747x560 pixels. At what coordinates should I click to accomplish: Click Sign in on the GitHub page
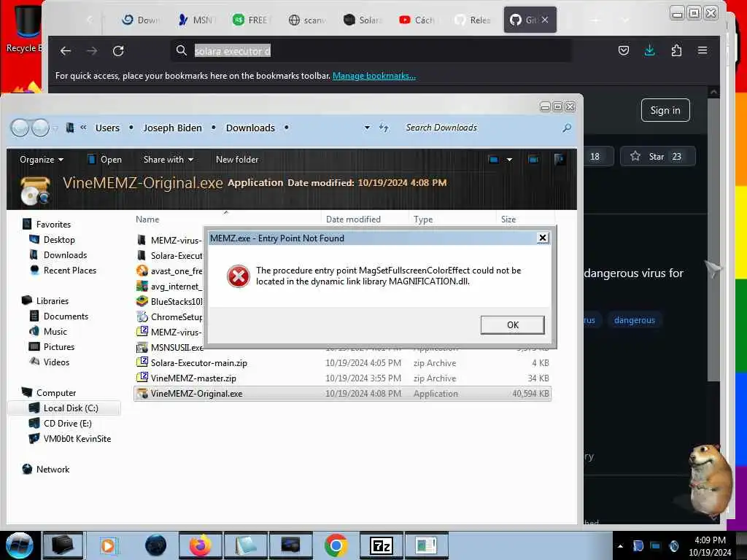pos(665,110)
